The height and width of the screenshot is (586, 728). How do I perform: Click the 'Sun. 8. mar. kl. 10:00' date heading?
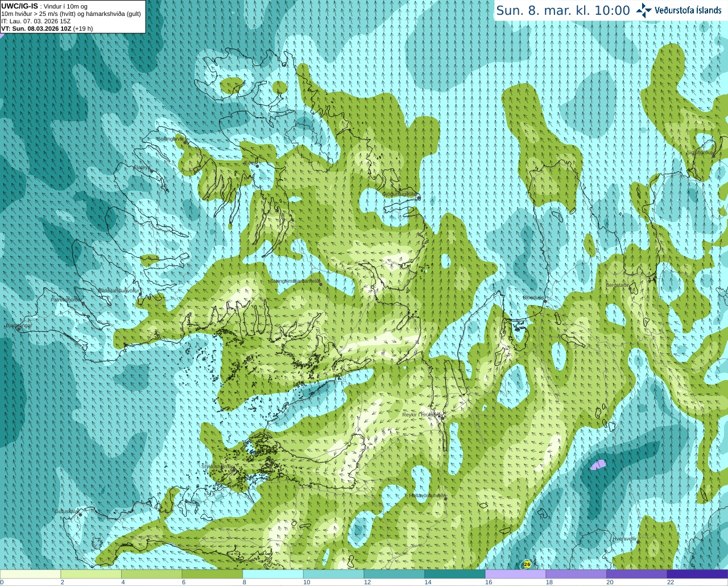[563, 10]
